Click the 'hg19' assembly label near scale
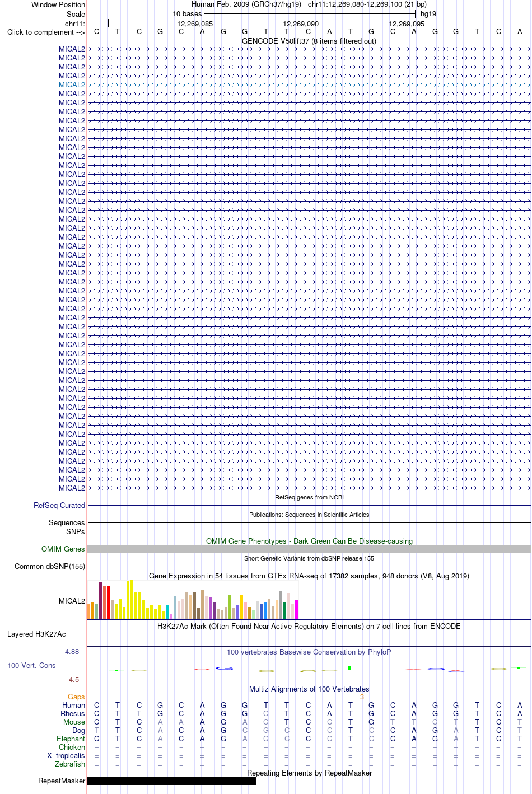Screen dimensions: 532x794 coord(428,13)
